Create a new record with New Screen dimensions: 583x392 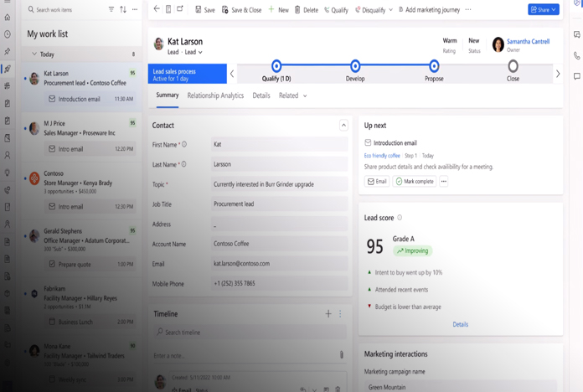[278, 10]
